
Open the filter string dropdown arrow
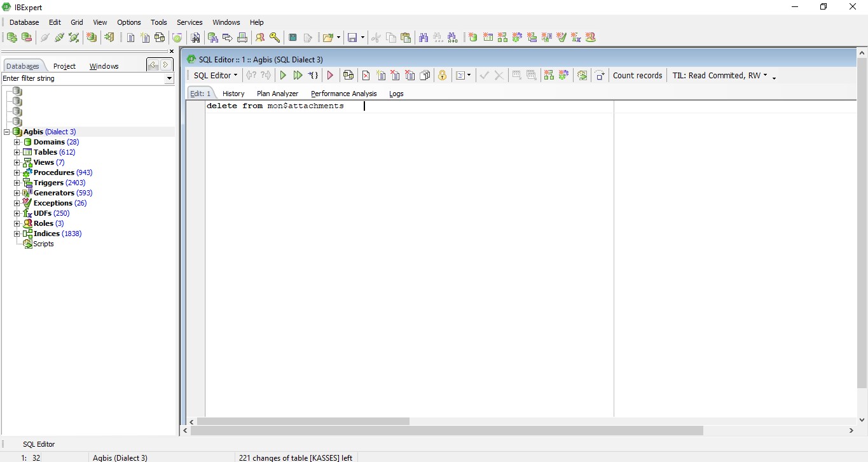[x=169, y=78]
